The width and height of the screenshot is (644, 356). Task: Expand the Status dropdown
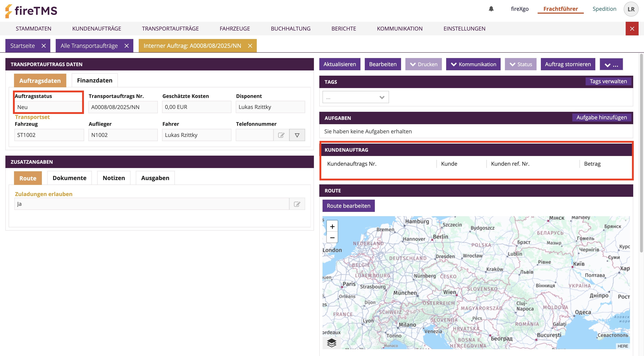pos(521,64)
